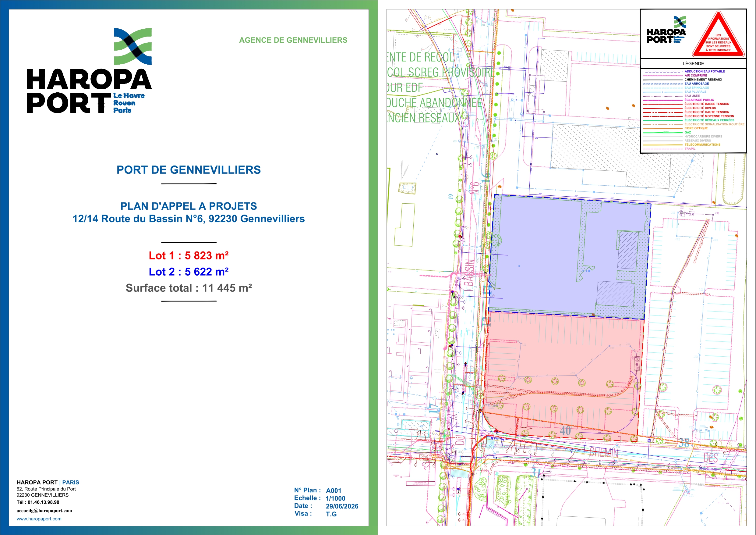This screenshot has width=756, height=535.
Task: Click the HYDROCARBURE DIVERS legend label
Action: click(703, 137)
